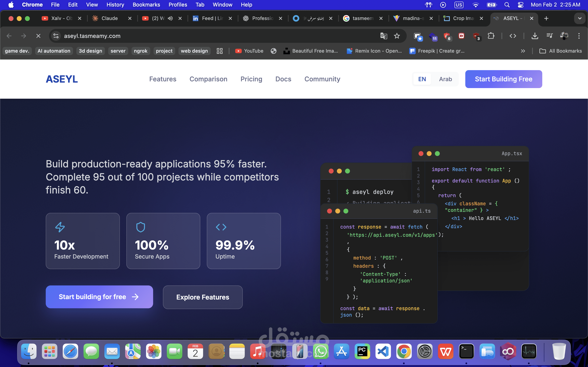The width and height of the screenshot is (588, 367).
Task: Open the Bookmarks menu in the menu bar
Action: [146, 5]
